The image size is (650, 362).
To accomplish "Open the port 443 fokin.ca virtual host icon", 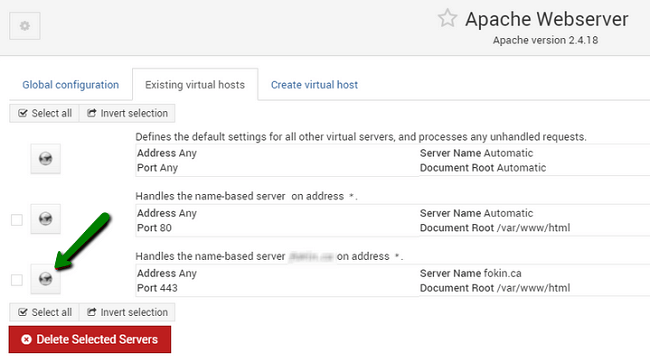I will point(46,279).
